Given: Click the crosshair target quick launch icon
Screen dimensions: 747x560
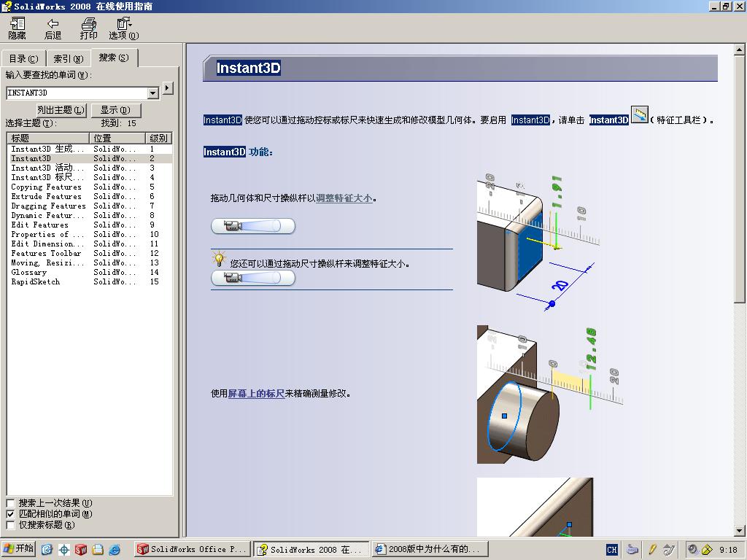Looking at the screenshot, I should (x=64, y=550).
